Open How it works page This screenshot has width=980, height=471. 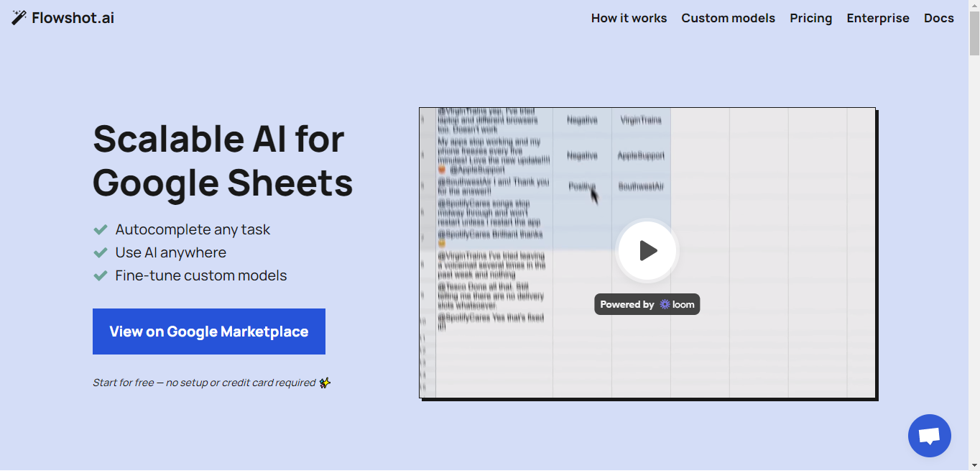[x=629, y=18]
